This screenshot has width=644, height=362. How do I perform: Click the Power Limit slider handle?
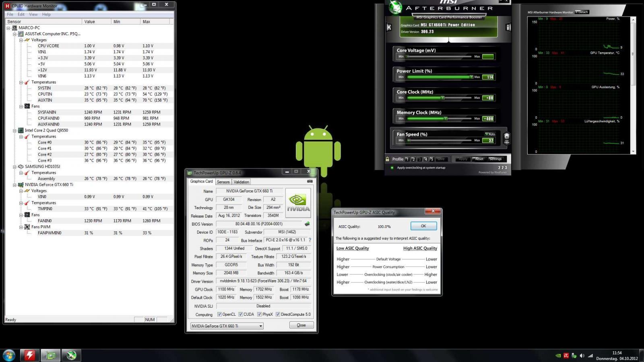coord(471,77)
